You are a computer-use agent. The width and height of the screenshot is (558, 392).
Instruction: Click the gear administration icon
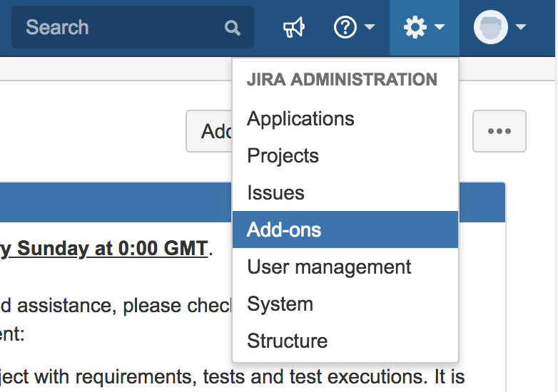(415, 27)
